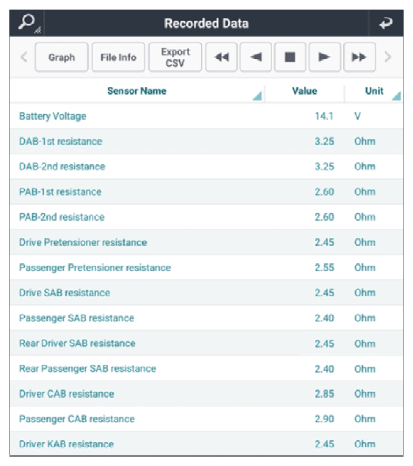
Task: Show more toolbar items with right chevron
Action: pos(387,57)
